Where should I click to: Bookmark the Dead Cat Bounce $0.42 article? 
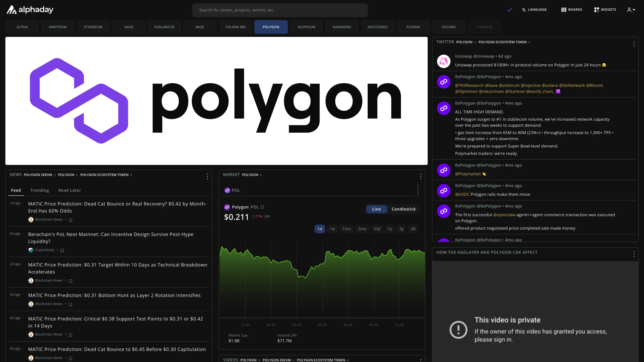[70, 220]
